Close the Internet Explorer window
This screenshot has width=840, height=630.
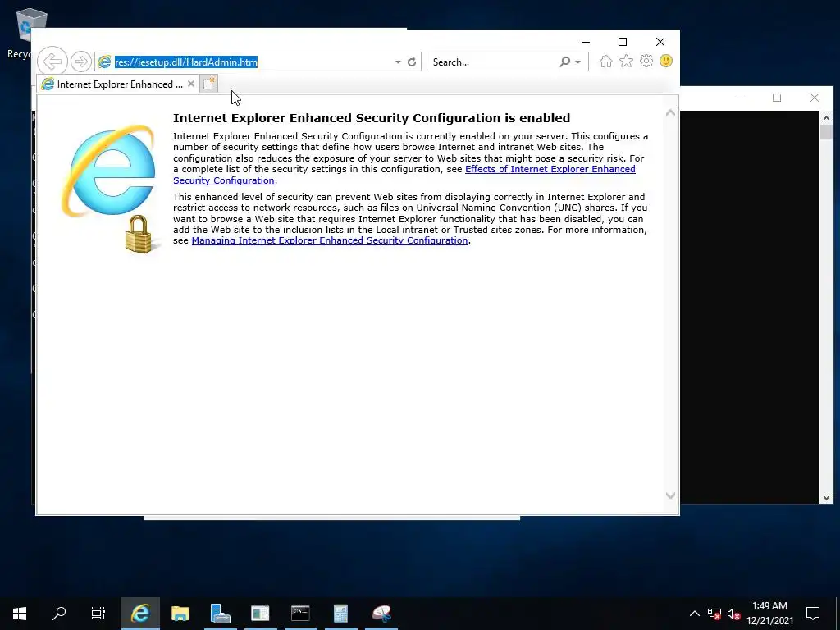(x=660, y=42)
